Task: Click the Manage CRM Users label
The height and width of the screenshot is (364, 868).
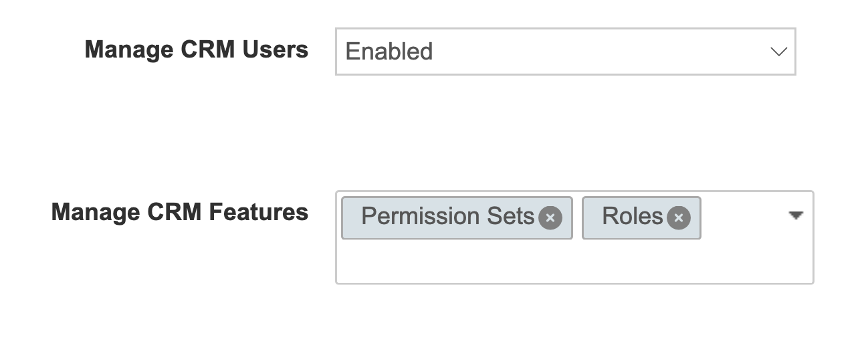Action: pyautogui.click(x=197, y=50)
